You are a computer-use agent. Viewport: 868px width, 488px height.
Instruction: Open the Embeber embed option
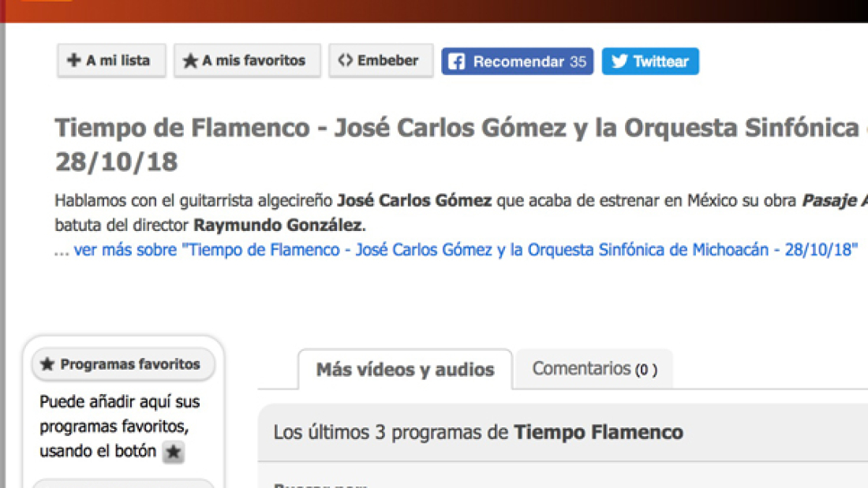point(381,61)
